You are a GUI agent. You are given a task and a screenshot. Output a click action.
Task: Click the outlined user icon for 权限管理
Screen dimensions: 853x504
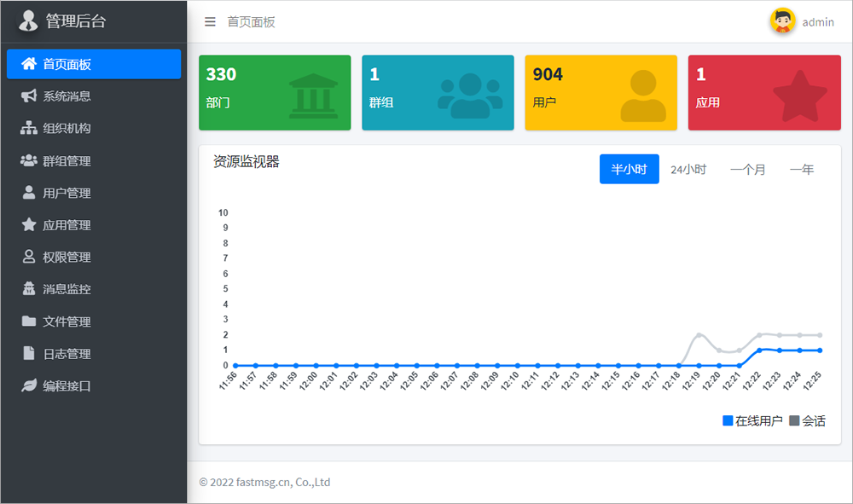click(29, 257)
